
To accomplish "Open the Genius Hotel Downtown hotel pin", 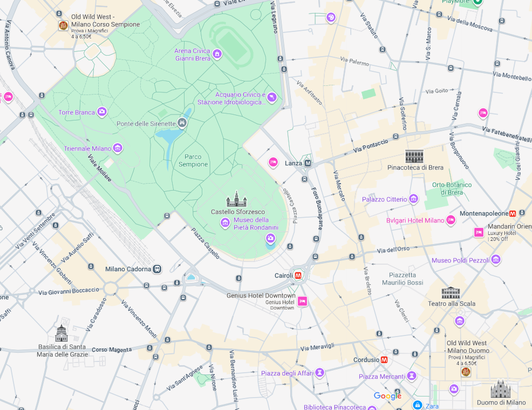I will pyautogui.click(x=302, y=301).
